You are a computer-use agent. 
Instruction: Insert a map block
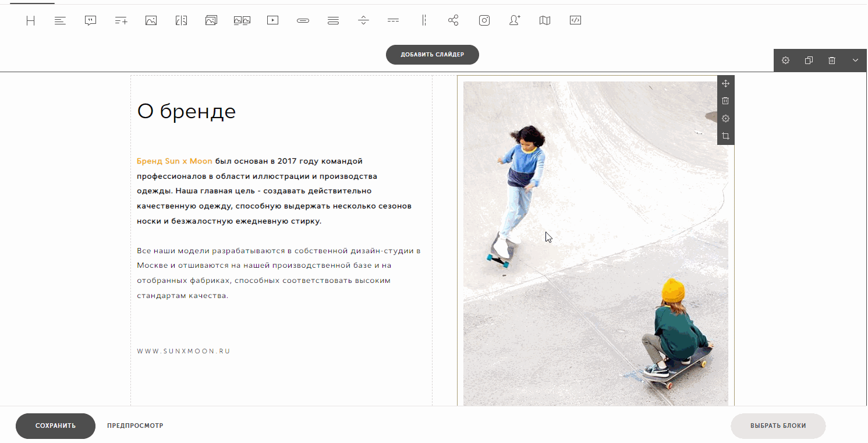(545, 20)
